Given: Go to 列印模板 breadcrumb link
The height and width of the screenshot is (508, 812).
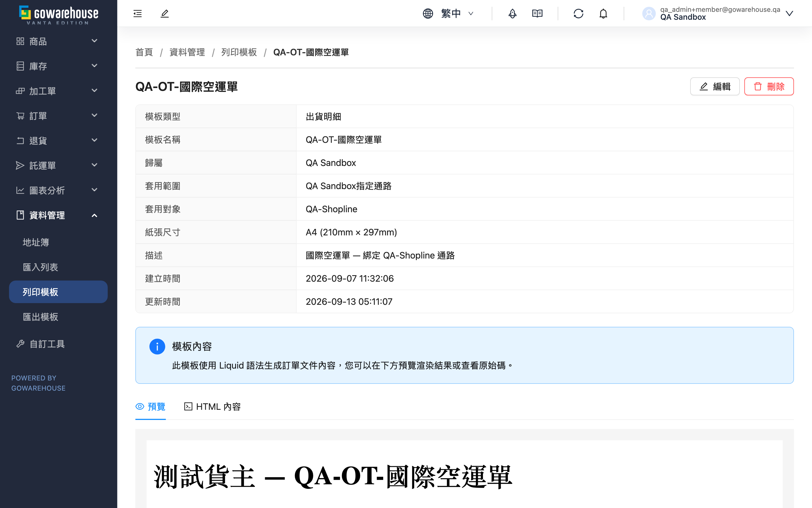Looking at the screenshot, I should [x=239, y=52].
